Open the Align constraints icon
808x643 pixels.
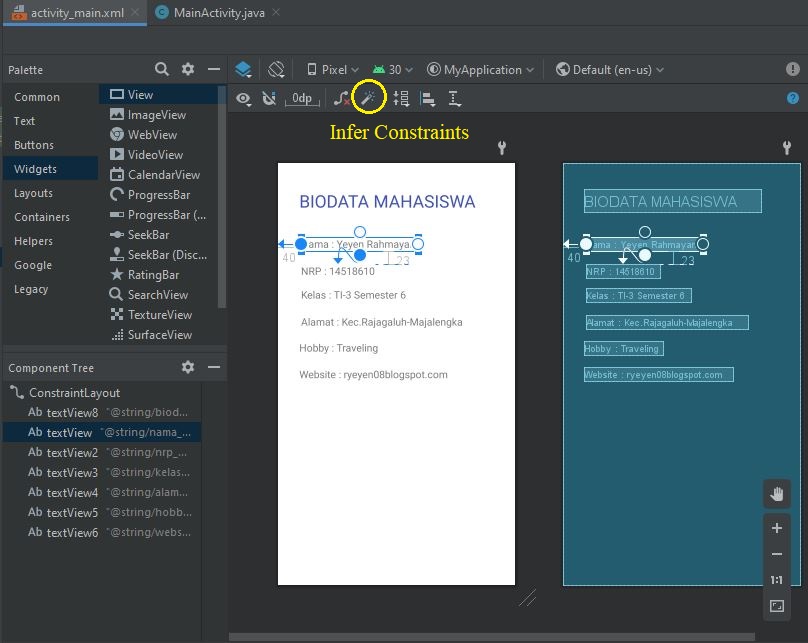click(425, 98)
